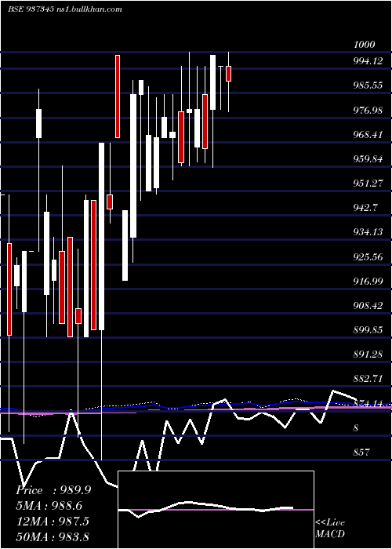Select the 959.84 axis value
The height and width of the screenshot is (549, 392).
point(368,159)
